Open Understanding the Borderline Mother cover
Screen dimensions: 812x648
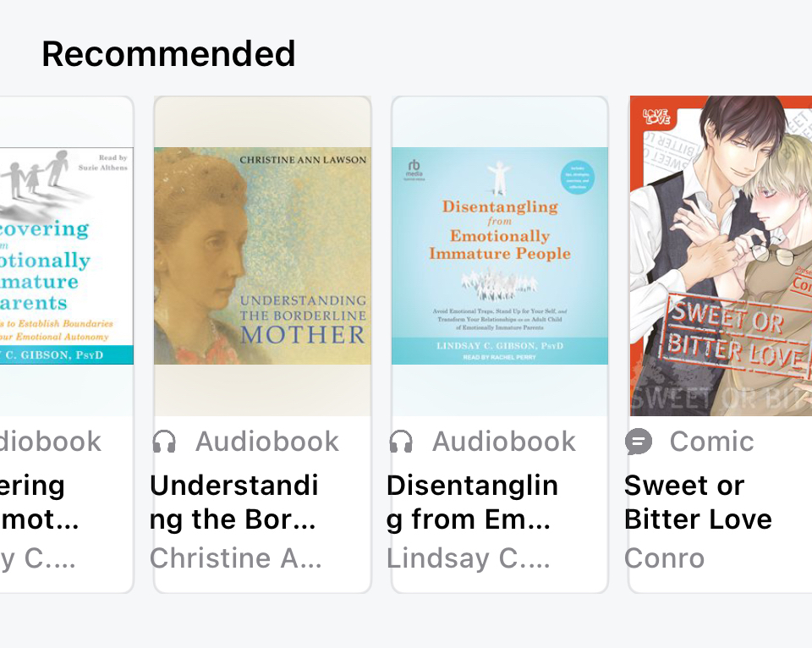click(x=262, y=255)
